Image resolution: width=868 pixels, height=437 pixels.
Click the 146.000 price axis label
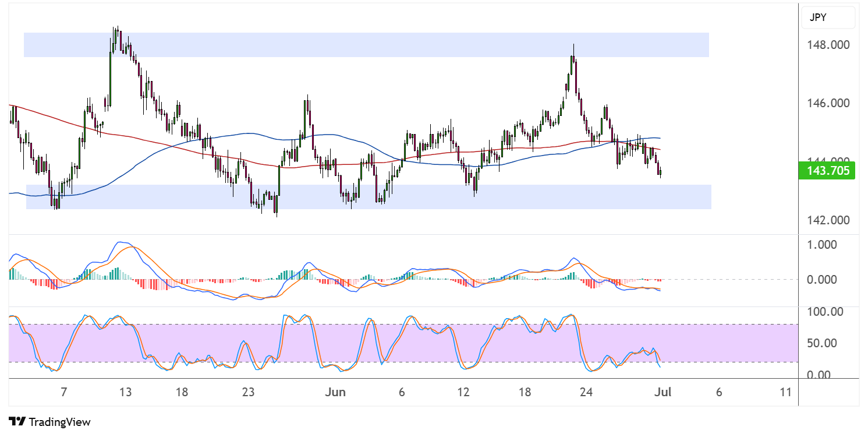pos(828,103)
